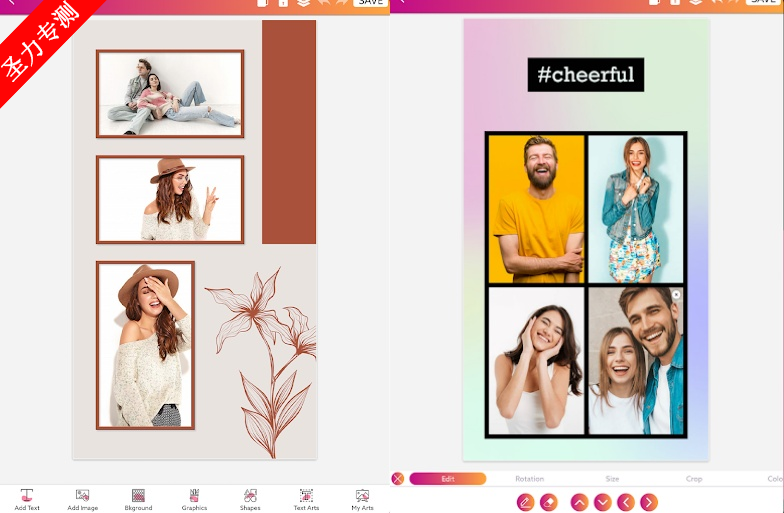
Task: Select the #cheerful text label
Action: (586, 75)
